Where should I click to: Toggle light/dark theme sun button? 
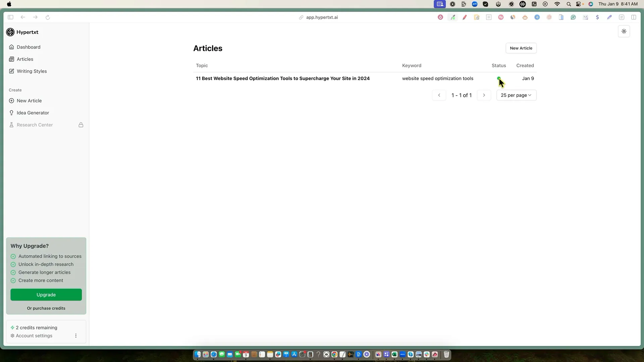click(624, 32)
